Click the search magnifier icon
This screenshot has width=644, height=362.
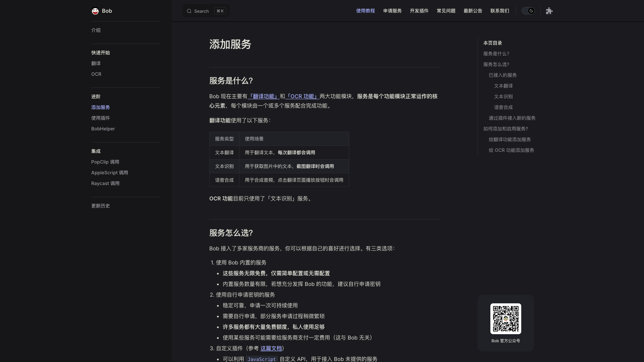pos(189,11)
